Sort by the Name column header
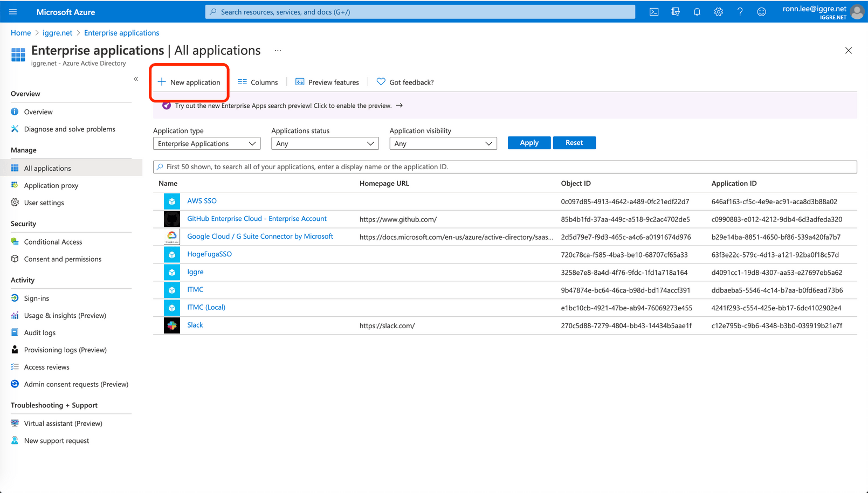Viewport: 868px width, 493px height. 168,184
